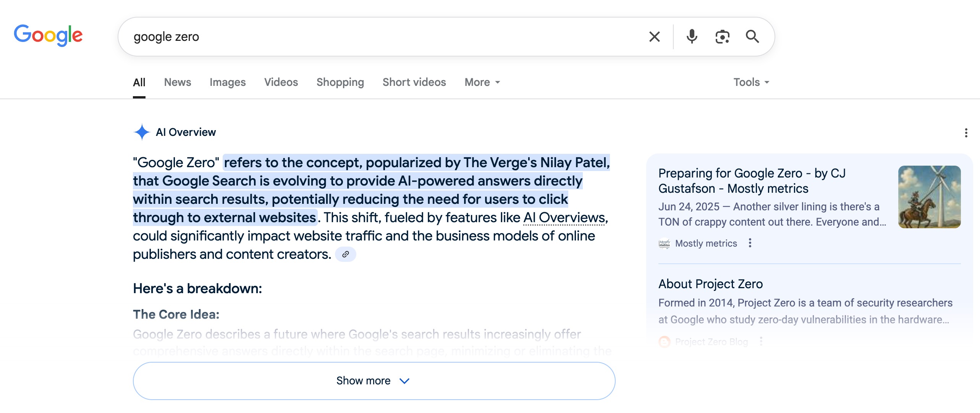980x413 pixels.
Task: Open the Tools dropdown
Action: [x=751, y=82]
